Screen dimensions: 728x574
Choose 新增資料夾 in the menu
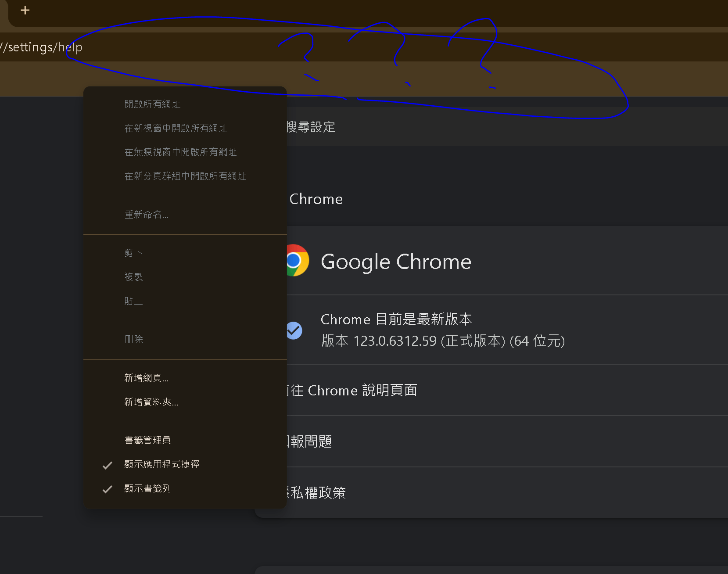pyautogui.click(x=151, y=402)
